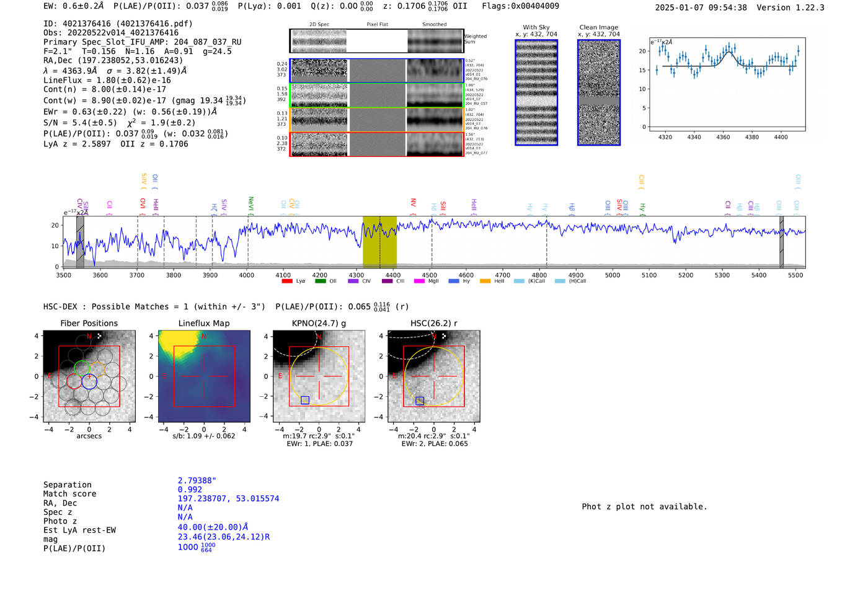Image resolution: width=868 pixels, height=591 pixels.
Task: Click the 'ID: 4021376416 (4021376416.pdf)' text
Action: (118, 24)
